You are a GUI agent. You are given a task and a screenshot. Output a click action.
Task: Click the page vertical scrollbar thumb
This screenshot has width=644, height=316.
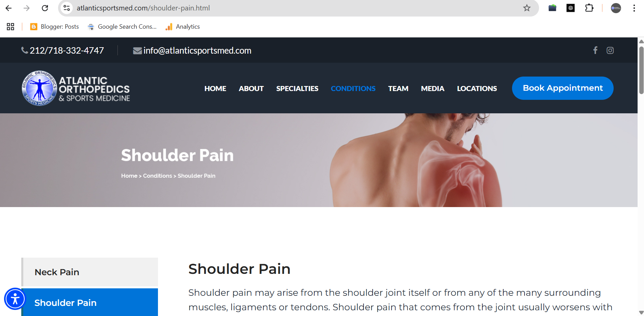pos(641,70)
